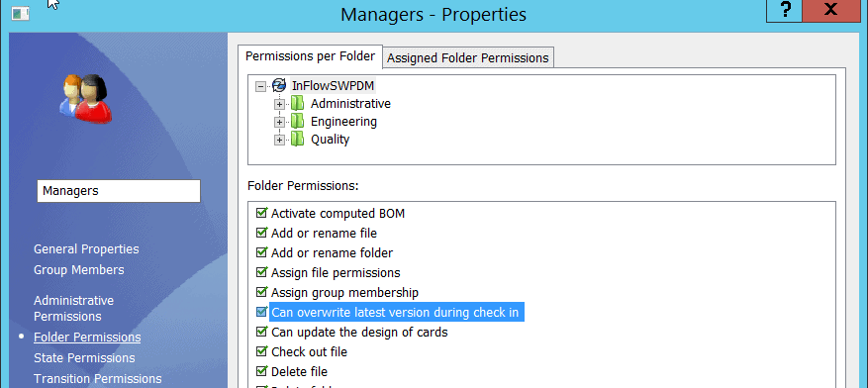Viewport: 868px width, 388px height.
Task: Select 'Assign group membership' text row
Action: (344, 292)
